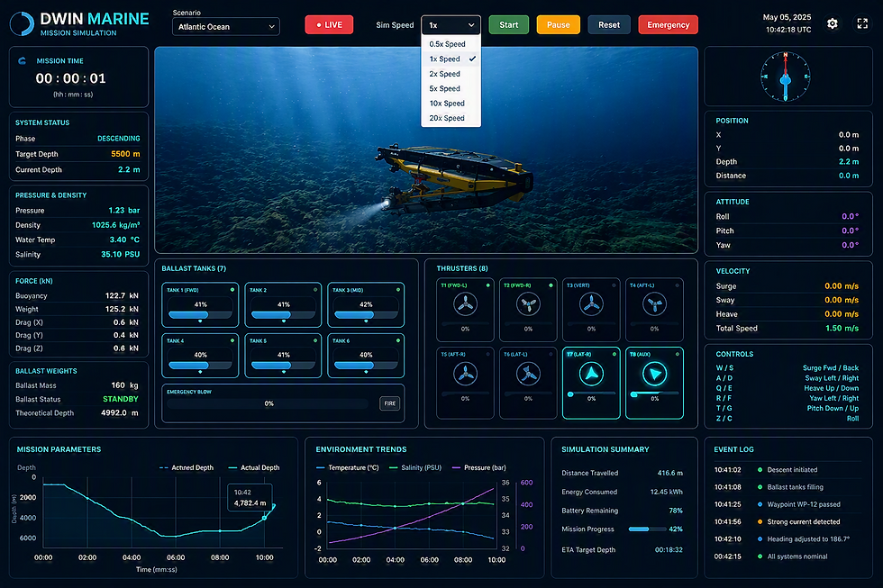Viewport: 883px width, 588px height.
Task: Toggle T1 (FWD-L) thruster status dot
Action: [487, 285]
